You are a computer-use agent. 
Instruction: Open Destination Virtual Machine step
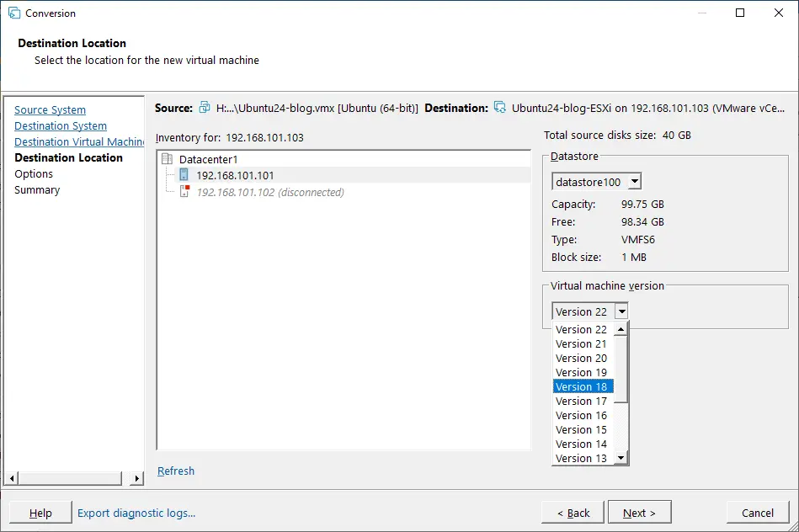coord(79,141)
